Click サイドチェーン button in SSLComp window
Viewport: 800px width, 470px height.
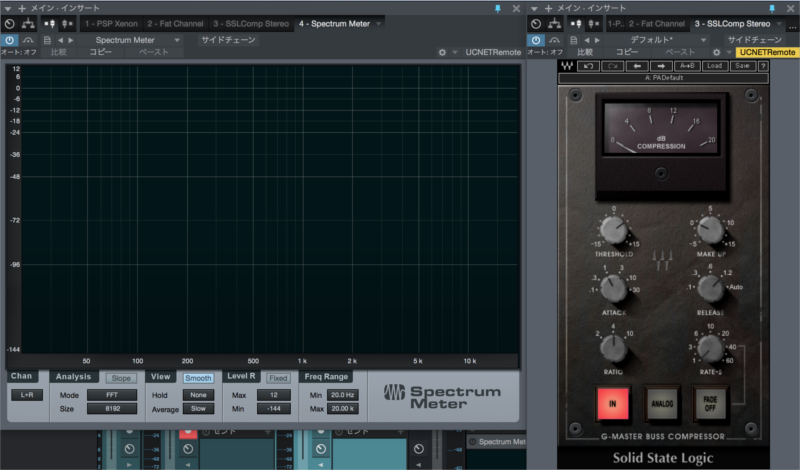tap(755, 40)
